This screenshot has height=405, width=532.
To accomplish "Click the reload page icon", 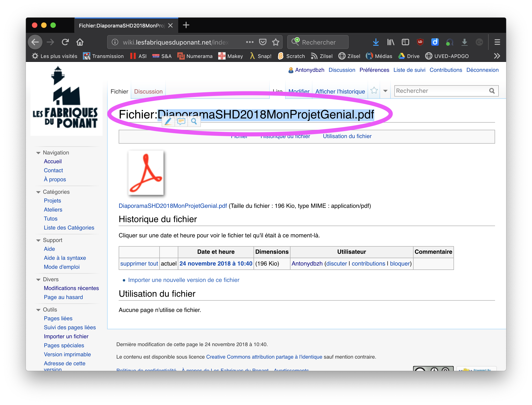I will click(65, 42).
